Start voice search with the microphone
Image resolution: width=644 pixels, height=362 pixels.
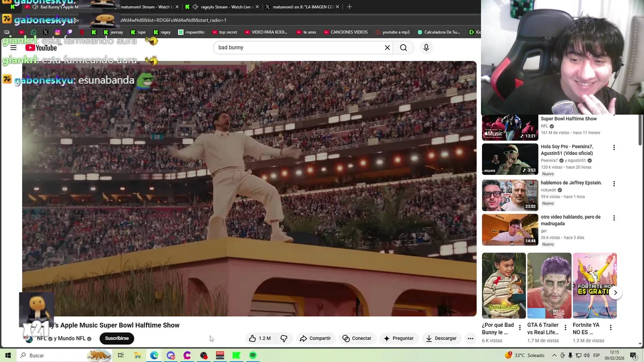click(426, 47)
